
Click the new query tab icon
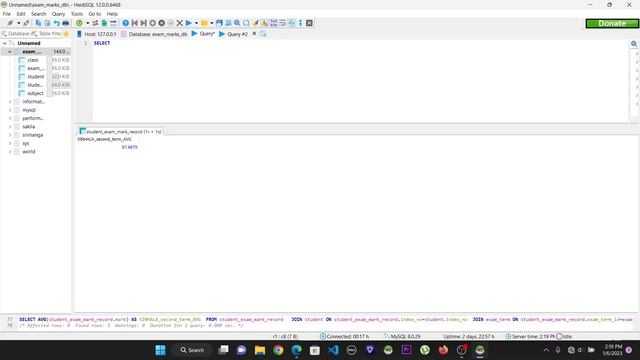pos(263,34)
